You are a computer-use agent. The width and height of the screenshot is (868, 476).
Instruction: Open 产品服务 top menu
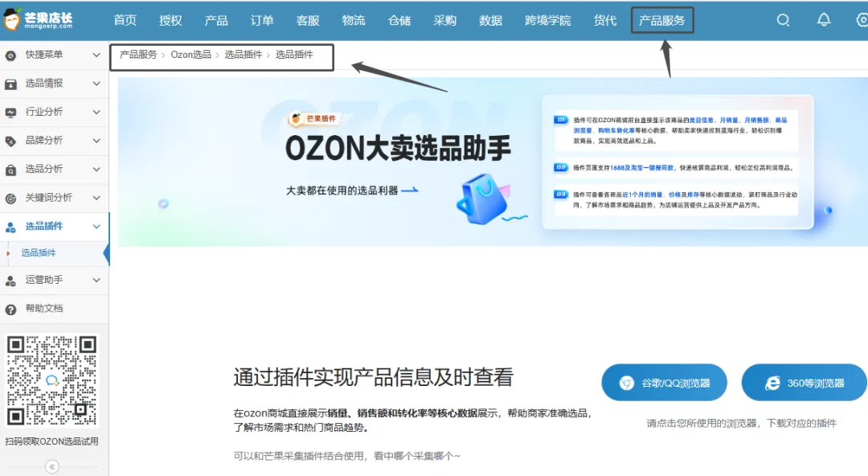662,20
